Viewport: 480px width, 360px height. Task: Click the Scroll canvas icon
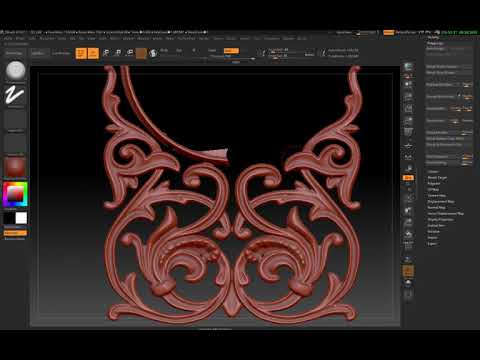pyautogui.click(x=408, y=85)
